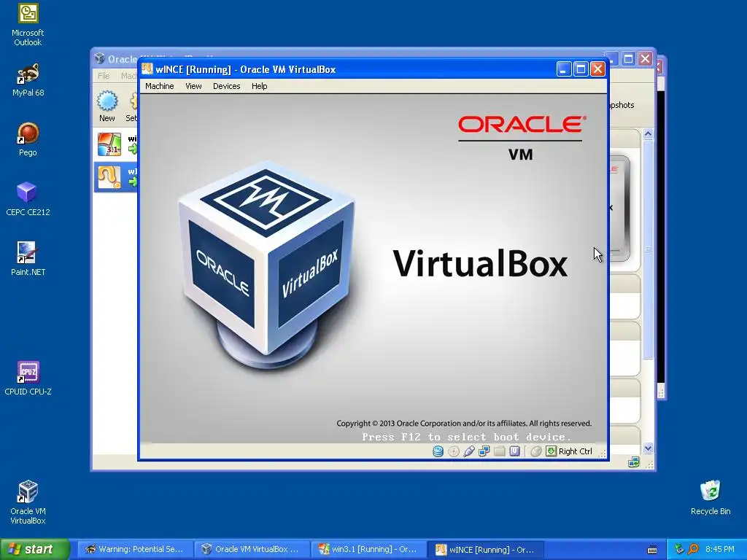
Task: Select MyPal 68 desktop shortcut
Action: pyautogui.click(x=28, y=79)
